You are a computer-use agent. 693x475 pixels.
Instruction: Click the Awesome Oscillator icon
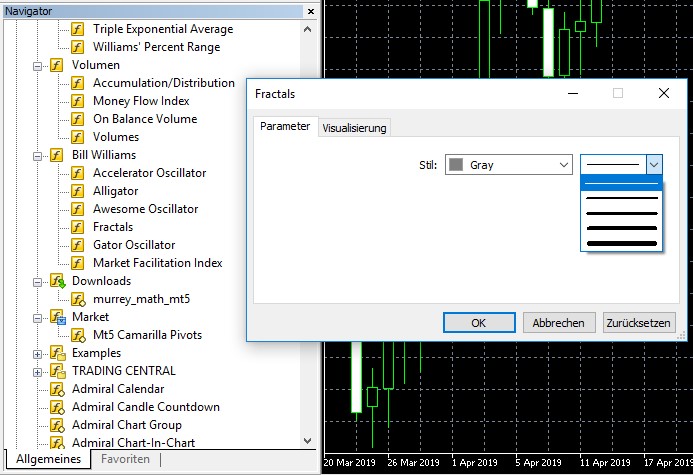point(77,209)
